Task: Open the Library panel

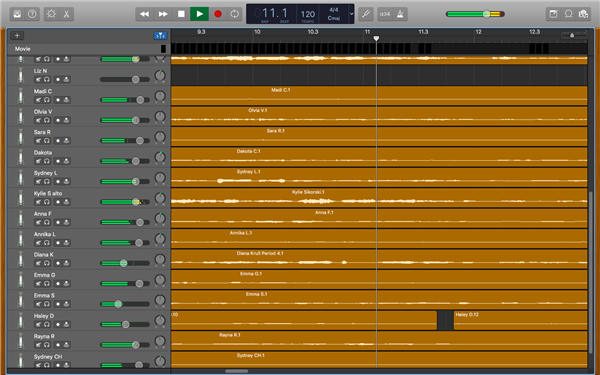Action: (17, 14)
